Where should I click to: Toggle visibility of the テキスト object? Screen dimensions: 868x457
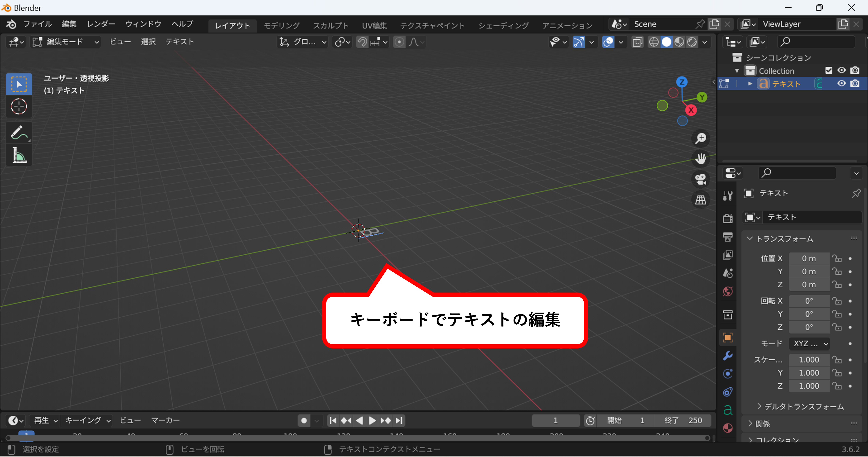point(841,84)
